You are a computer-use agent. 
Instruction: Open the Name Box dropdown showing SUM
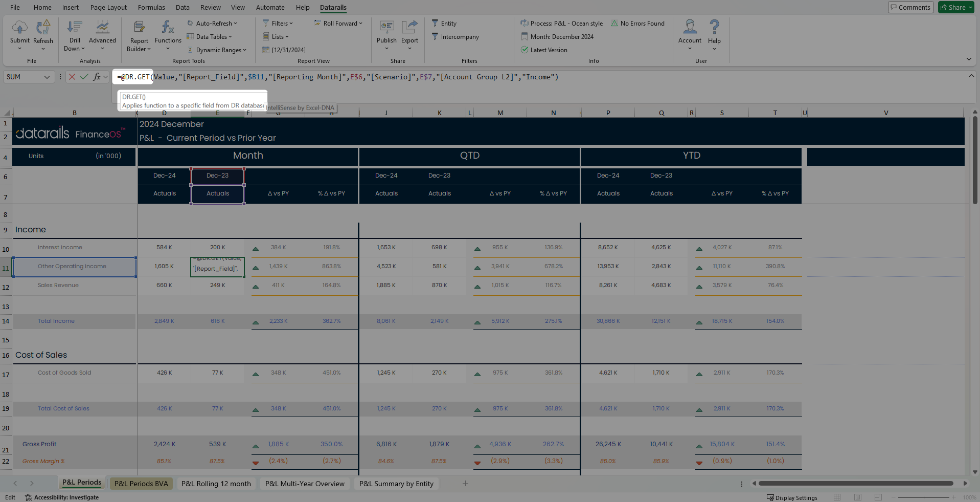point(47,77)
